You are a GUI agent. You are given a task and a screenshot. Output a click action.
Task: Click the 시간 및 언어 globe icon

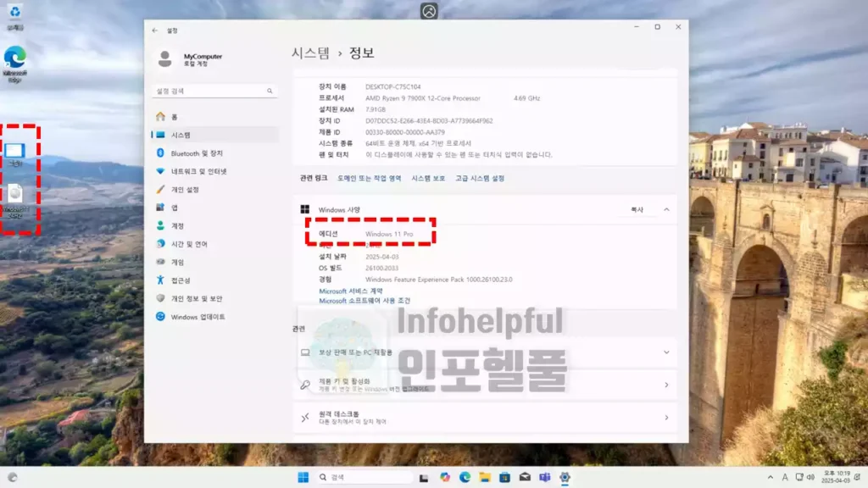(x=160, y=244)
